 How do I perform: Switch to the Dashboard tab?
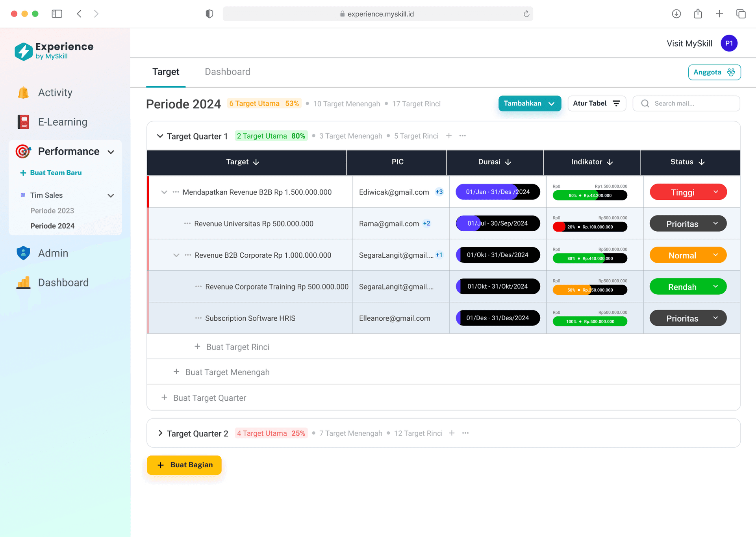click(227, 71)
